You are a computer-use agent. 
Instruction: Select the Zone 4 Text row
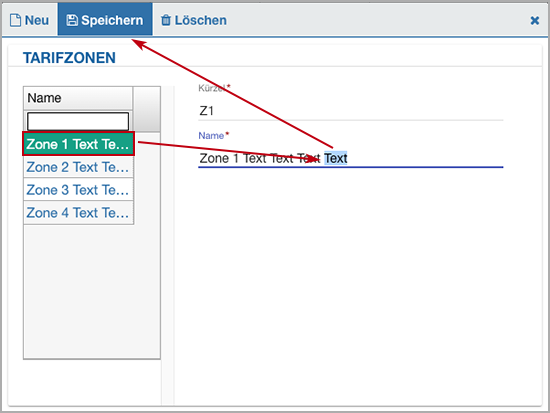click(x=79, y=212)
